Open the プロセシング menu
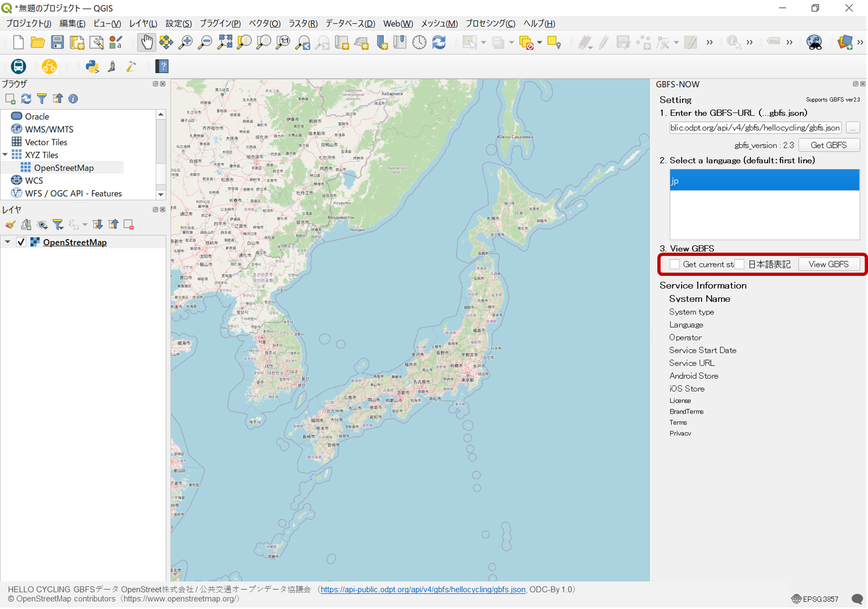Image resolution: width=868 pixels, height=609 pixels. [489, 23]
